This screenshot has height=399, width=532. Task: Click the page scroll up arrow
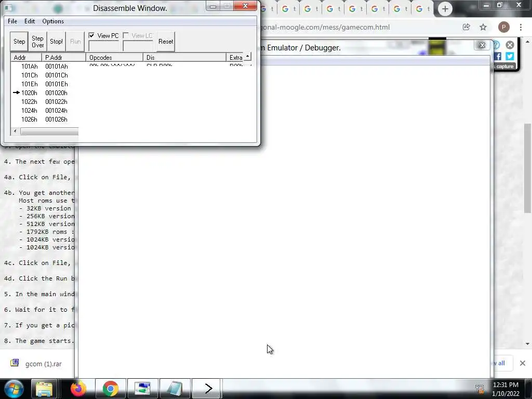tap(527, 42)
